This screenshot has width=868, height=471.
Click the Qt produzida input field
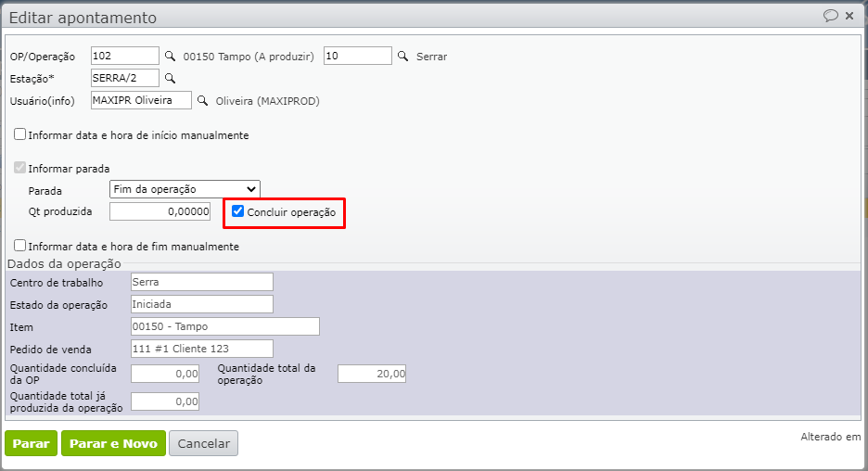160,211
